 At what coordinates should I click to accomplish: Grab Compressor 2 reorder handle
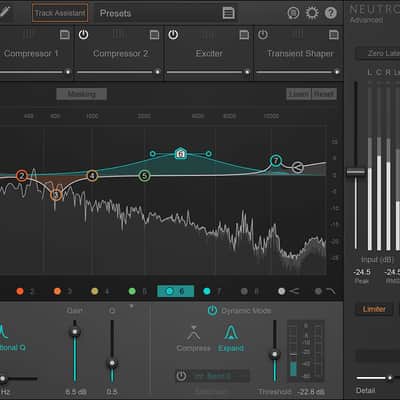118,34
